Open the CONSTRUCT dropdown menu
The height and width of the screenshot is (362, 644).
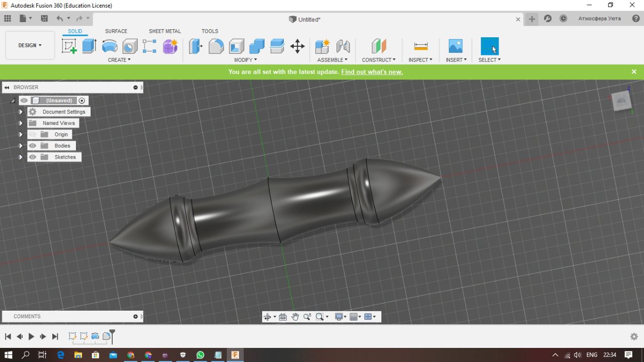coord(379,60)
